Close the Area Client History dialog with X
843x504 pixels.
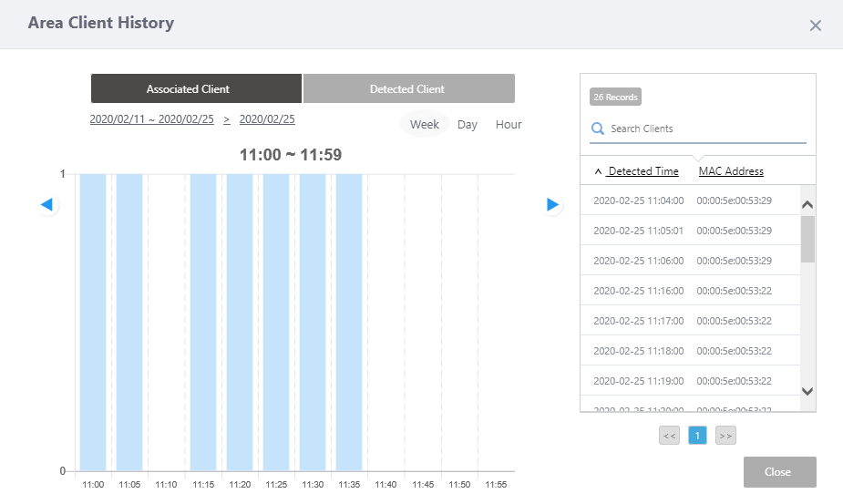(x=815, y=26)
